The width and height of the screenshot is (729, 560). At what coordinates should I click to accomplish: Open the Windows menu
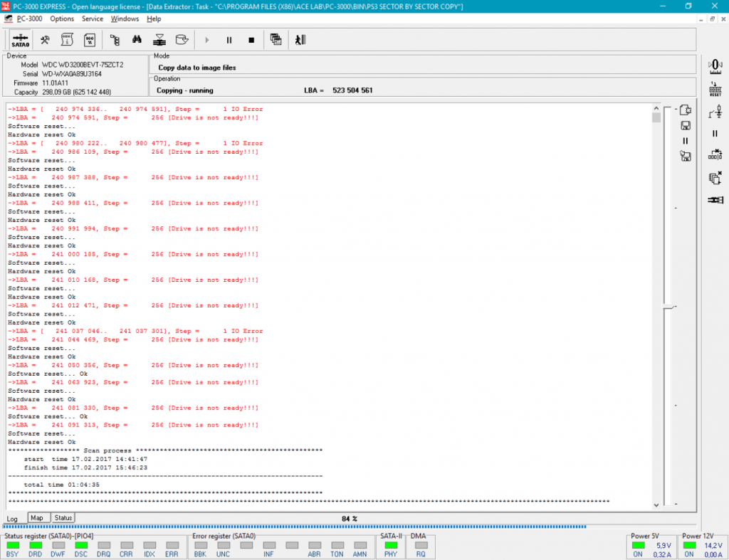click(x=125, y=19)
